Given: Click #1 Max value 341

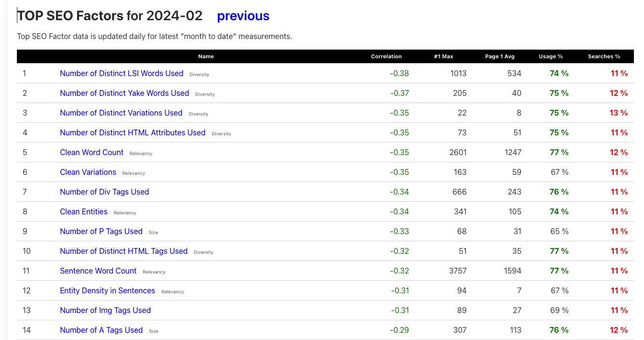Looking at the screenshot, I should pos(460,211).
